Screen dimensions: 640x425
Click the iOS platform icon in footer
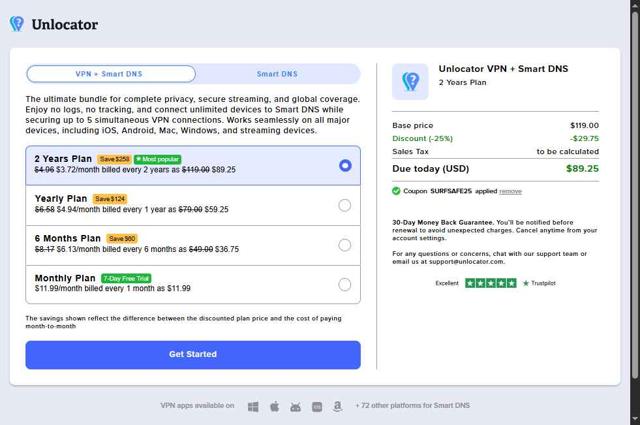pos(317,407)
